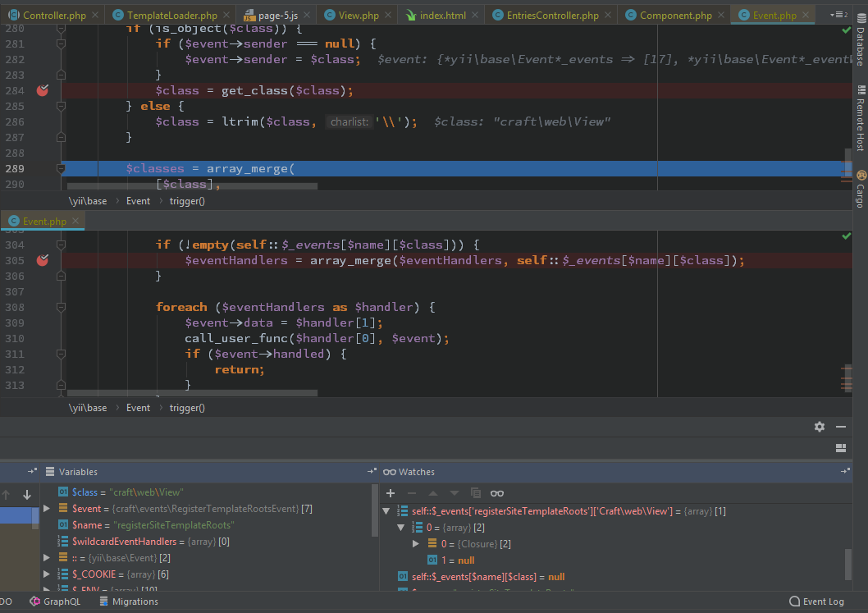
Task: Go to previous frame up arrow
Action: 6,495
